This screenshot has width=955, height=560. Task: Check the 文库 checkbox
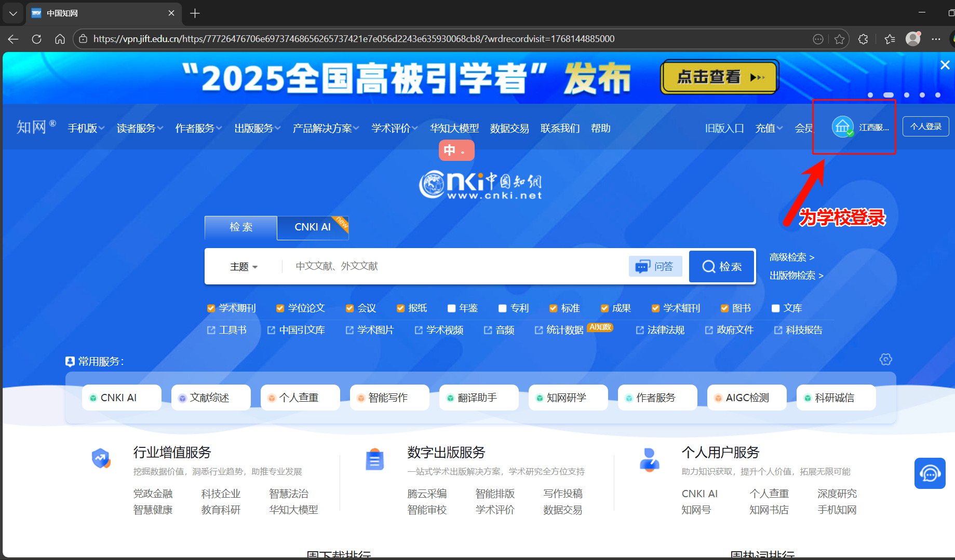click(x=775, y=308)
